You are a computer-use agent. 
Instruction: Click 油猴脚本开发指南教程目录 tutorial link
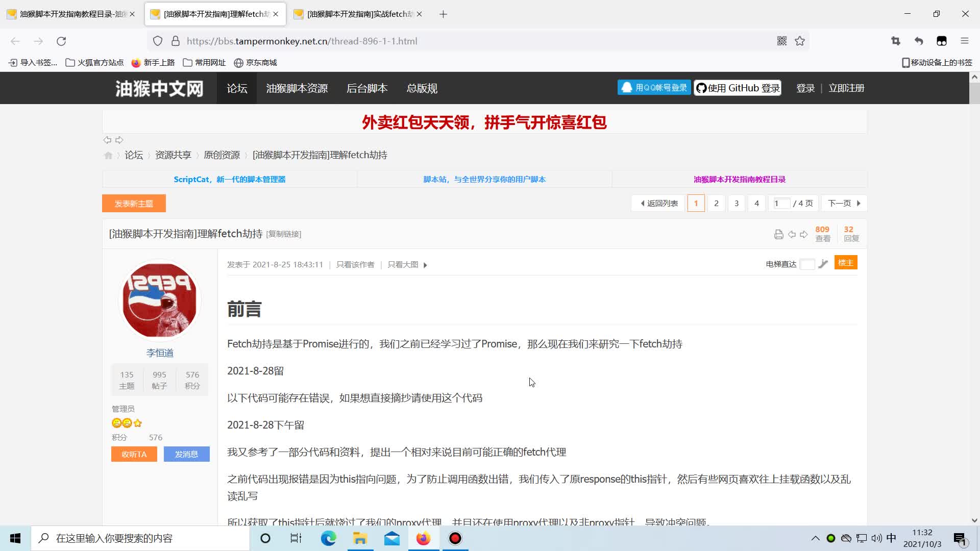pyautogui.click(x=739, y=179)
